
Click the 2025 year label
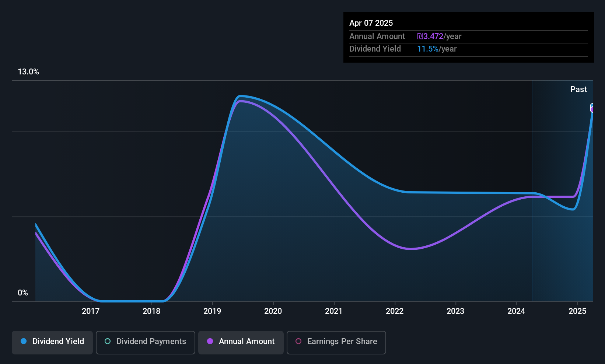click(x=577, y=311)
